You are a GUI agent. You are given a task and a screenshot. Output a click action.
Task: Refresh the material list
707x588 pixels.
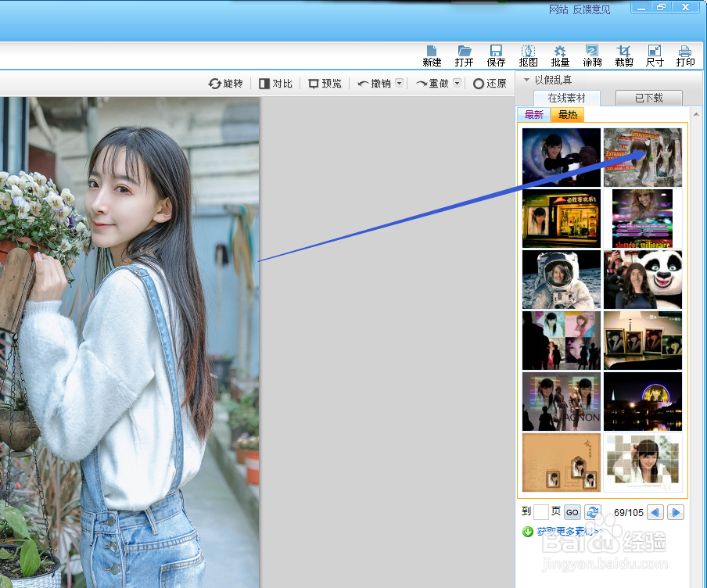593,512
